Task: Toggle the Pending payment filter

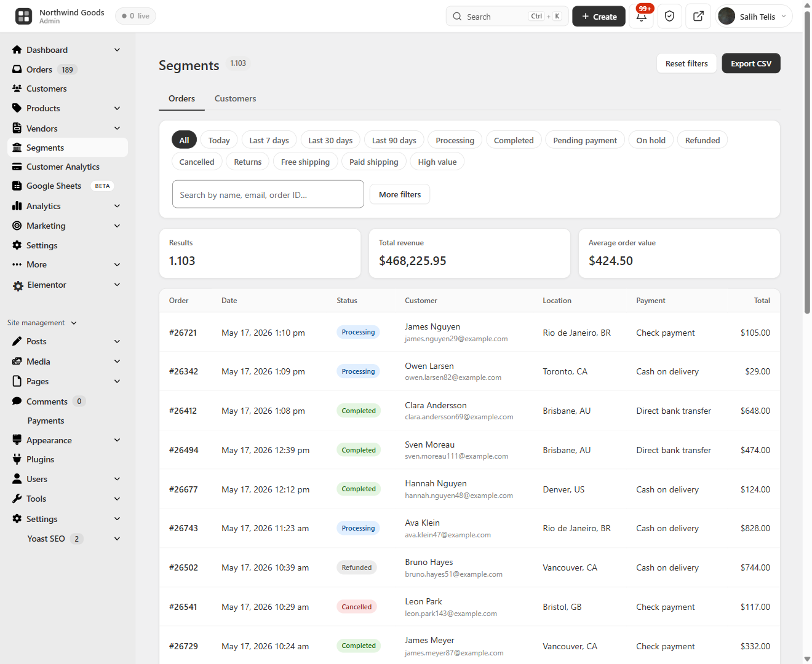Action: pyautogui.click(x=585, y=140)
